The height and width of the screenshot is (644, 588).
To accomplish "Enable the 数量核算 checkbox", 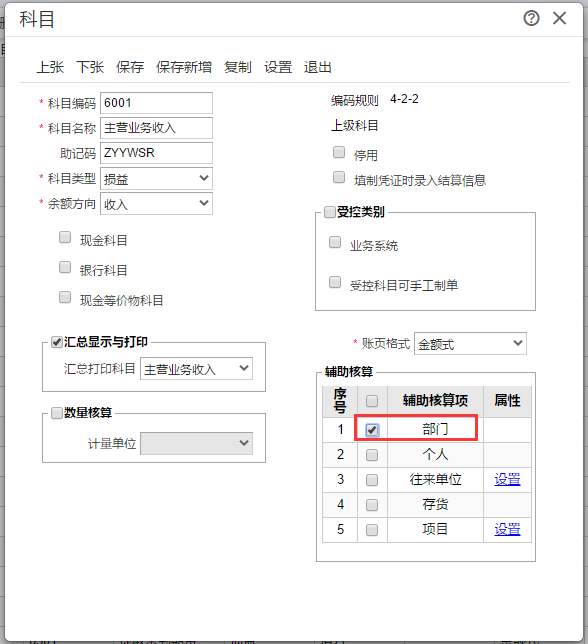I will click(56, 413).
